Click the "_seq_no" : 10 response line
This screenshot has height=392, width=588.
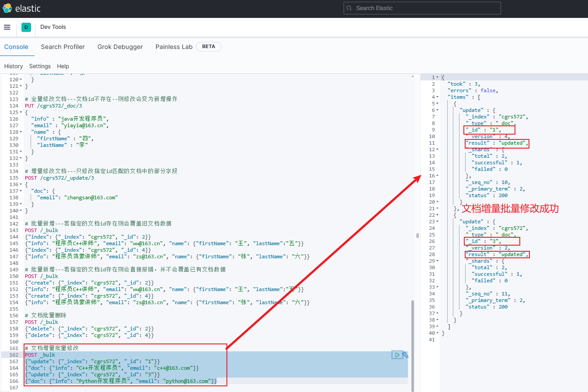click(488, 182)
